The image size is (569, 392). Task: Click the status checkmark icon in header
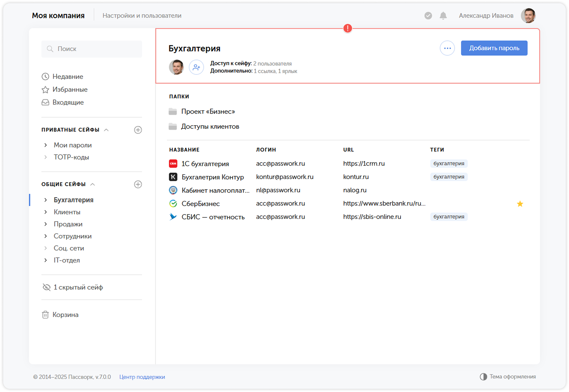tap(428, 16)
